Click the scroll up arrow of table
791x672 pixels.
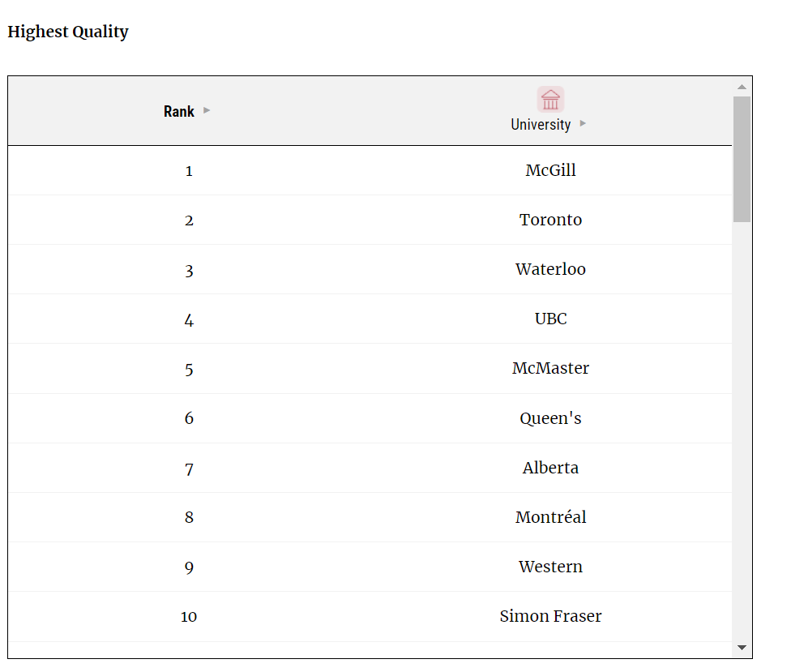tap(742, 87)
